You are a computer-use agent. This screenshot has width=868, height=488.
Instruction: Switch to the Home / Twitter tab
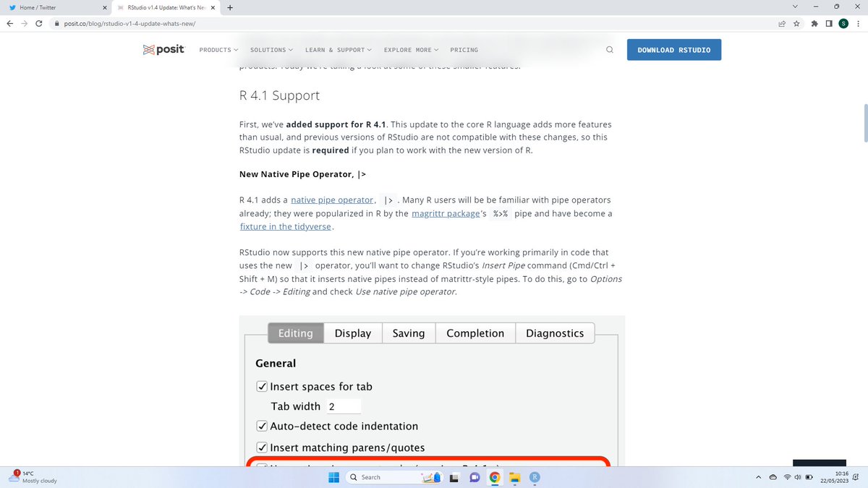pos(56,8)
